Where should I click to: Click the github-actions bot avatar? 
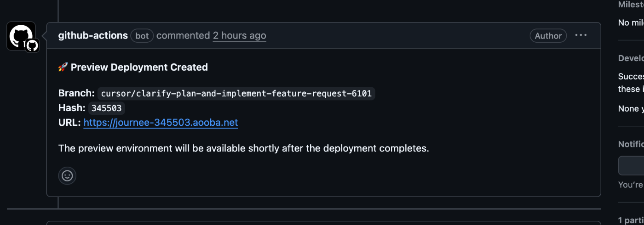(x=19, y=34)
